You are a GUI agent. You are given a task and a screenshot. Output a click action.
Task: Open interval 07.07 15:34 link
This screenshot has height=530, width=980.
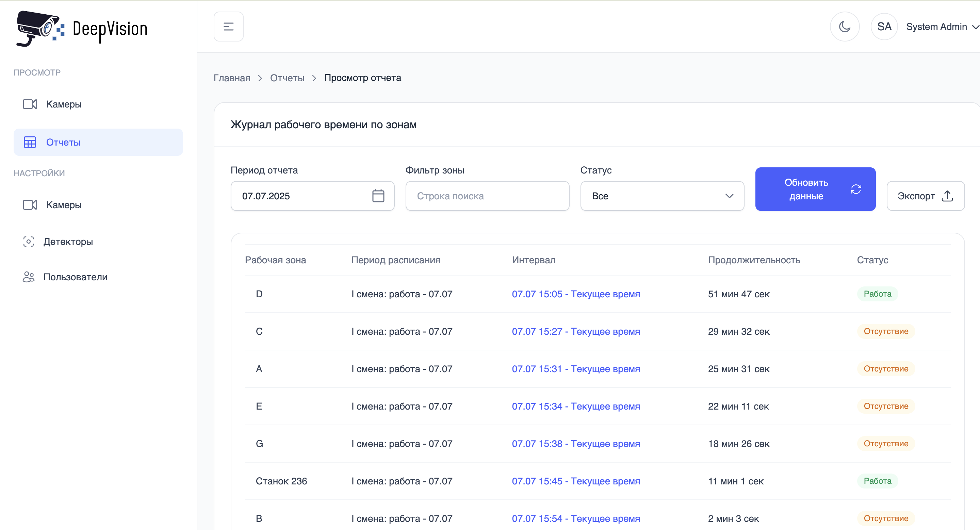tap(576, 406)
